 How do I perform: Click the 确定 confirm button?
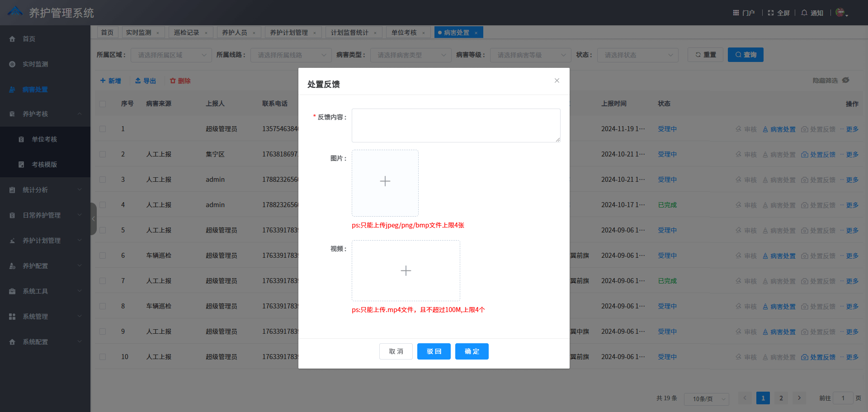point(472,351)
